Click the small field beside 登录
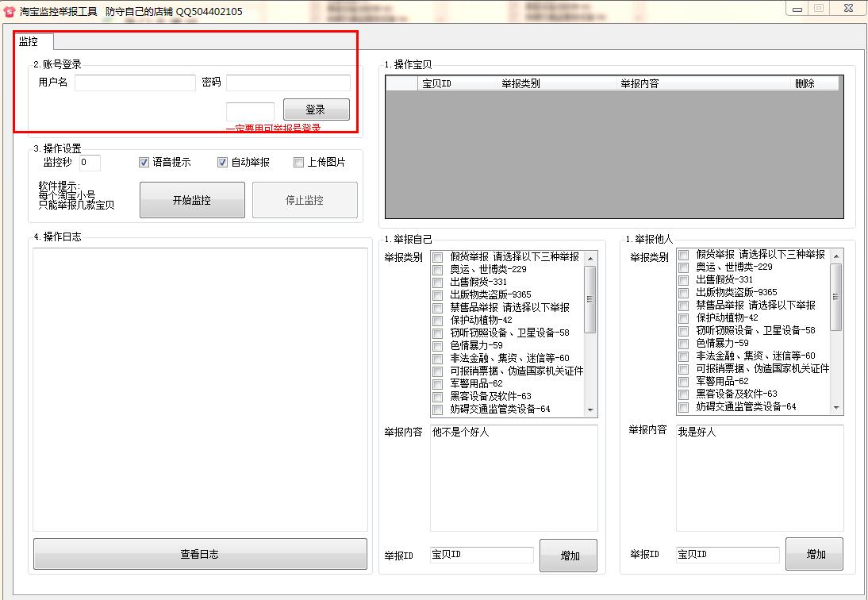This screenshot has height=600, width=868. click(250, 111)
